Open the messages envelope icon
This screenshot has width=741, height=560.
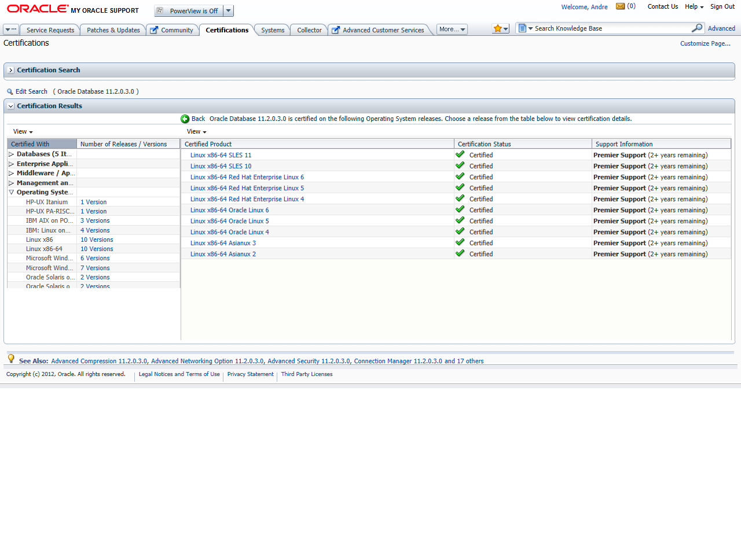tap(620, 6)
